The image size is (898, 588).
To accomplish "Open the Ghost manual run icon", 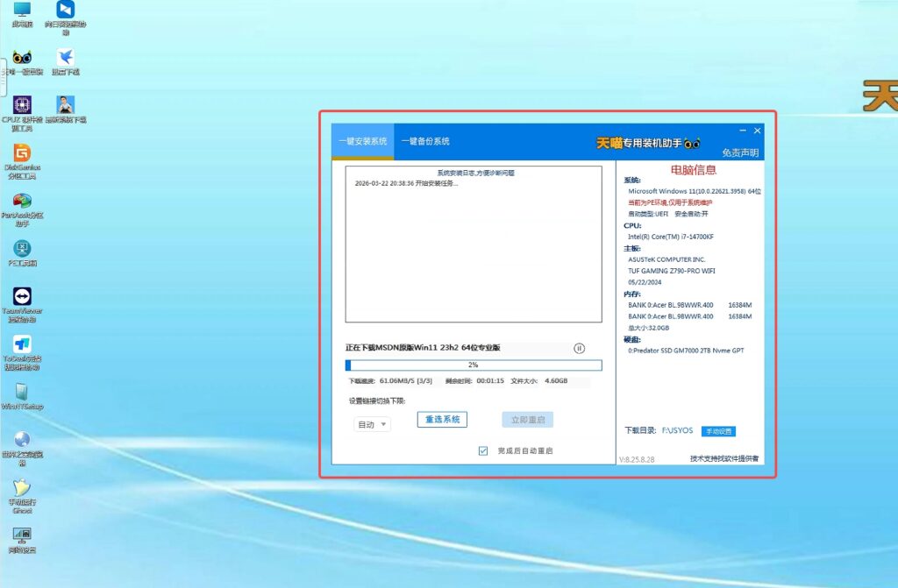I will [x=22, y=487].
